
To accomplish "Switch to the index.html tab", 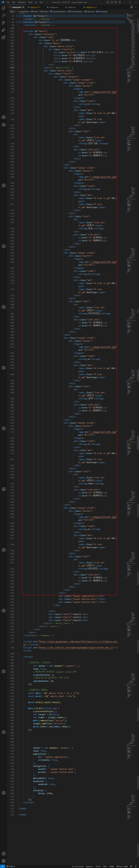I will pos(16,7).
